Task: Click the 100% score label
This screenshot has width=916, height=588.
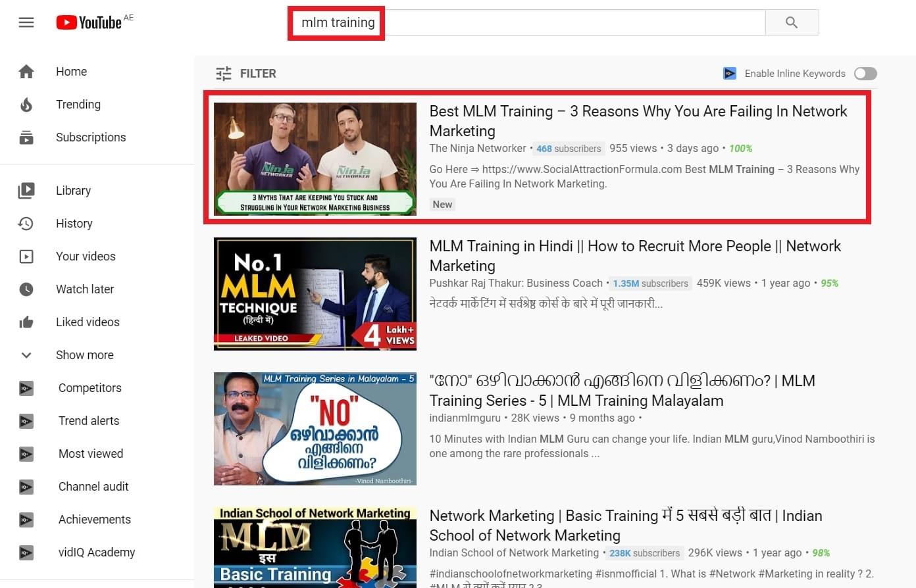Action: (740, 149)
